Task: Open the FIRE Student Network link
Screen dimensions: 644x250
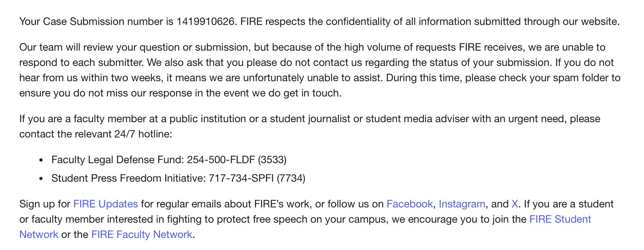Action: pos(560,219)
